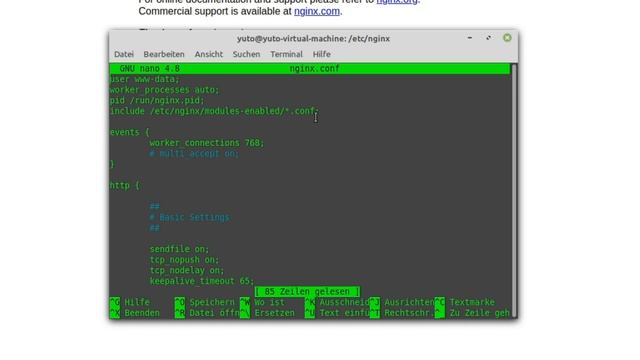Click the ^K Ausschneiden shortcut
This screenshot has height=360, width=640.
pos(337,302)
